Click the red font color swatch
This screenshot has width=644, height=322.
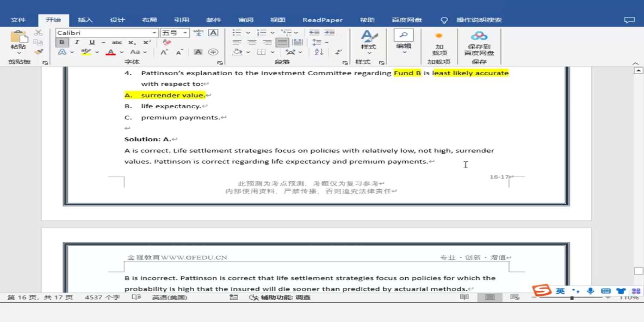pos(111,52)
